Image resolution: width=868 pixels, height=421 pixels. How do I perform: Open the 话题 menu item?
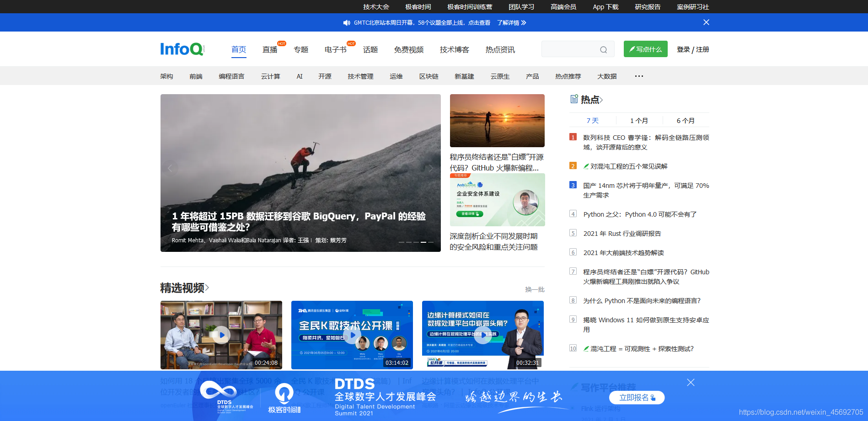370,50
